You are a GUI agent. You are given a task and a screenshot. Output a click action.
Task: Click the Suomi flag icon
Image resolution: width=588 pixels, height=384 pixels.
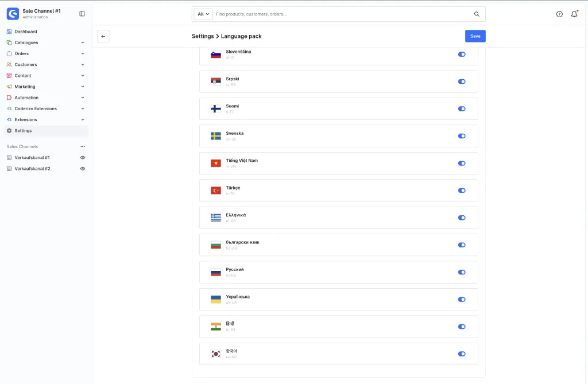[216, 108]
